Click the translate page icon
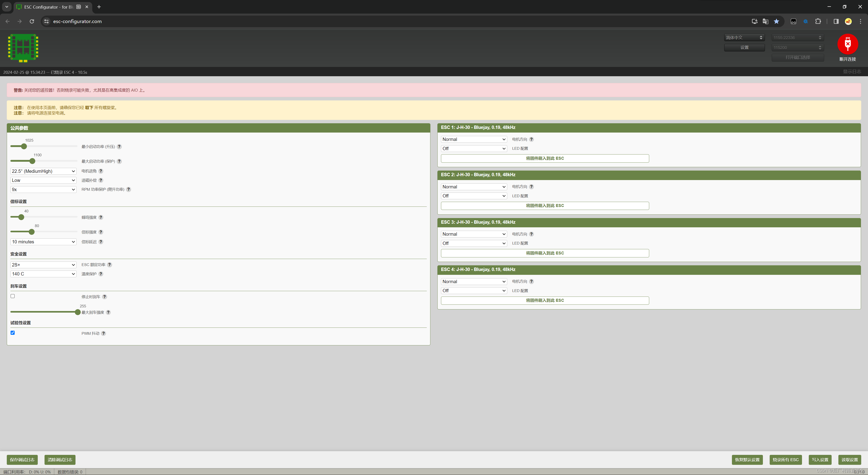 (x=765, y=21)
